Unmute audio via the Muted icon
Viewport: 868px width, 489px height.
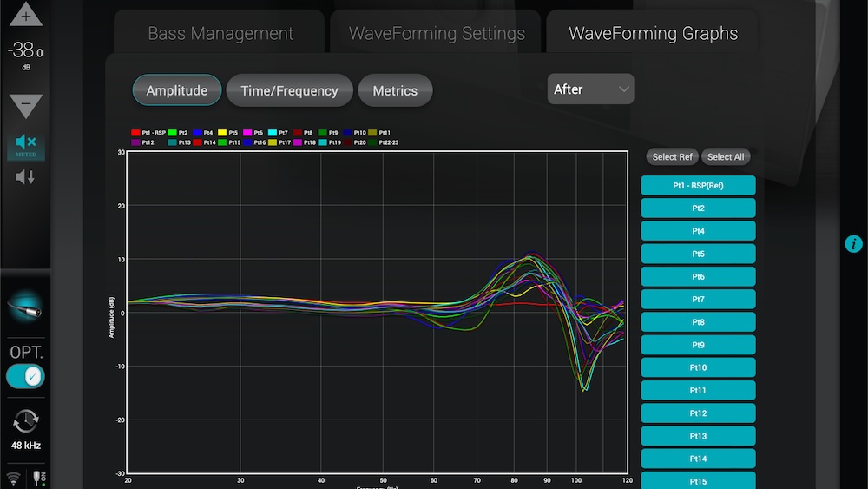coord(25,145)
